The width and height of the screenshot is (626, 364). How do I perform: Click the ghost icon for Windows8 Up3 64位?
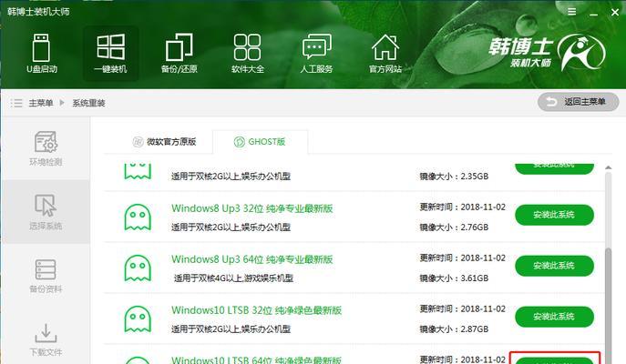point(138,268)
